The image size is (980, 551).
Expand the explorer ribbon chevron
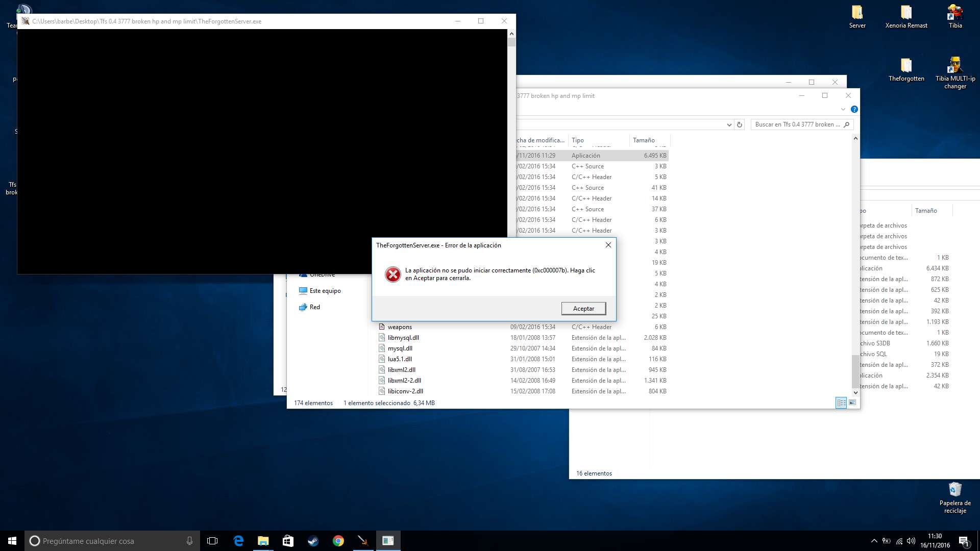(843, 109)
